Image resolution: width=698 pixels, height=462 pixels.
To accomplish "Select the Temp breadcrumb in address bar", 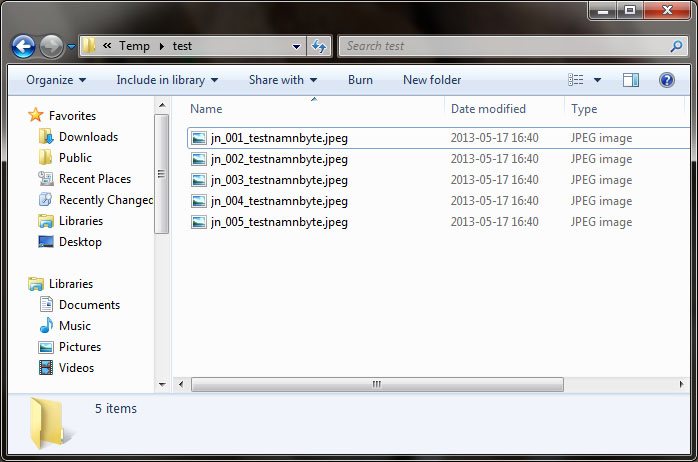I will pos(134,46).
